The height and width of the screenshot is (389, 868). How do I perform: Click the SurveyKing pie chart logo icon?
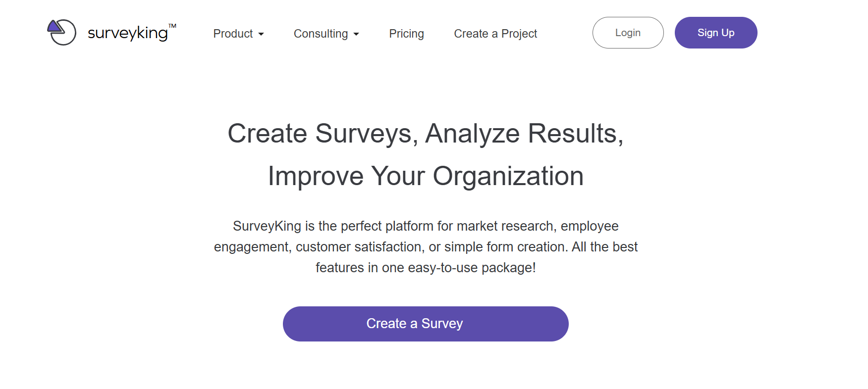tap(63, 33)
